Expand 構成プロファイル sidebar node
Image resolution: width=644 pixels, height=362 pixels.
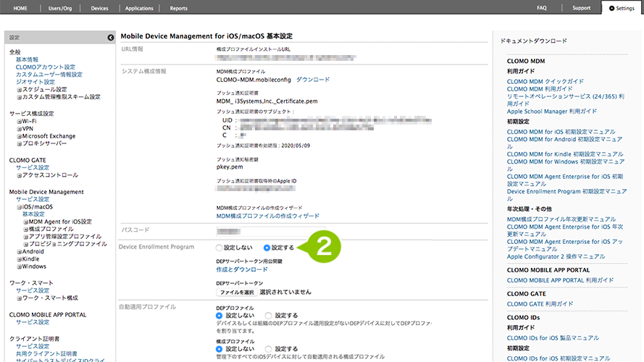(25, 230)
